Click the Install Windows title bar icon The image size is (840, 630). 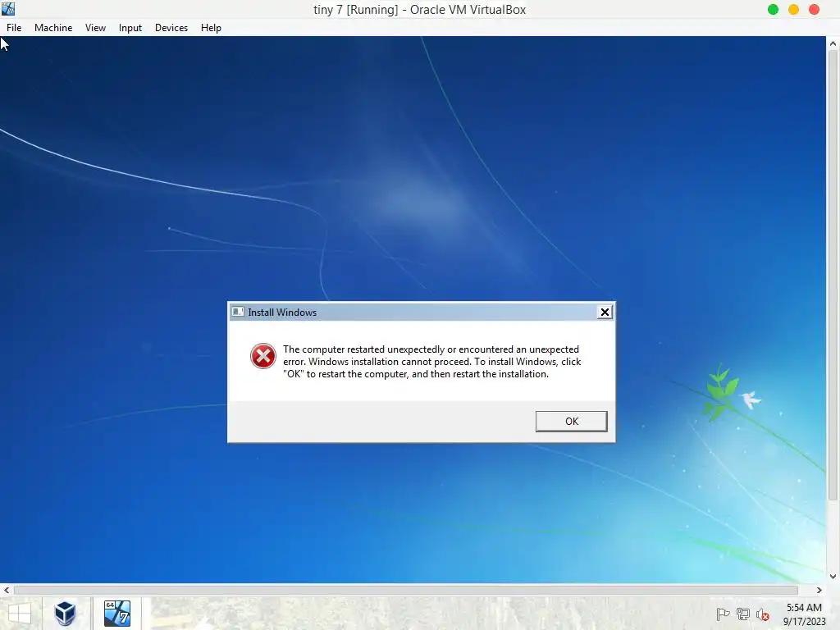click(238, 312)
